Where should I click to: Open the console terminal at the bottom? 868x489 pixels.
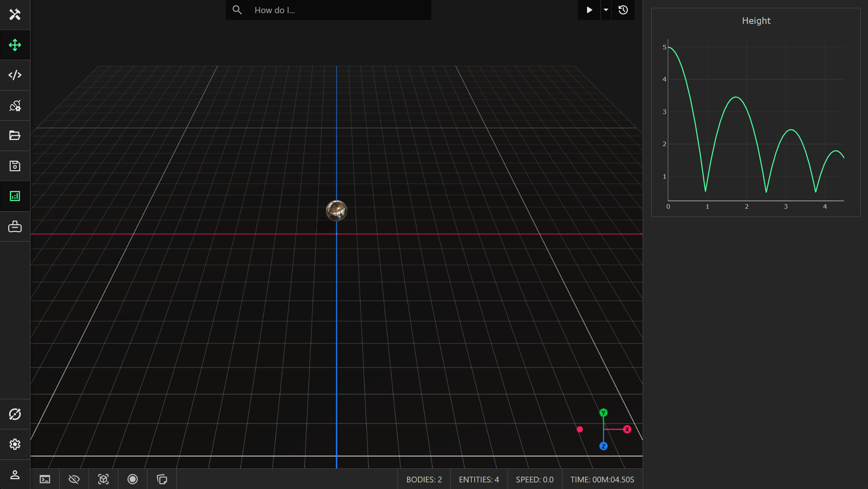click(x=44, y=479)
